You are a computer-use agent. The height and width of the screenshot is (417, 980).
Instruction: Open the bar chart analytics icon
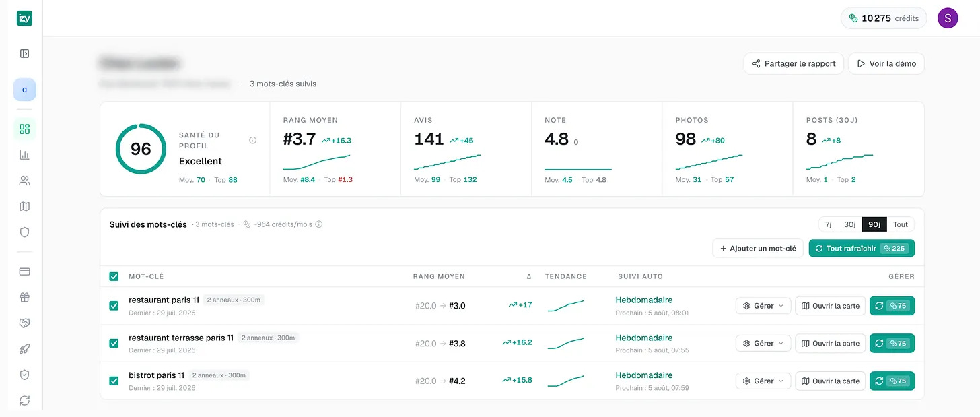[24, 154]
